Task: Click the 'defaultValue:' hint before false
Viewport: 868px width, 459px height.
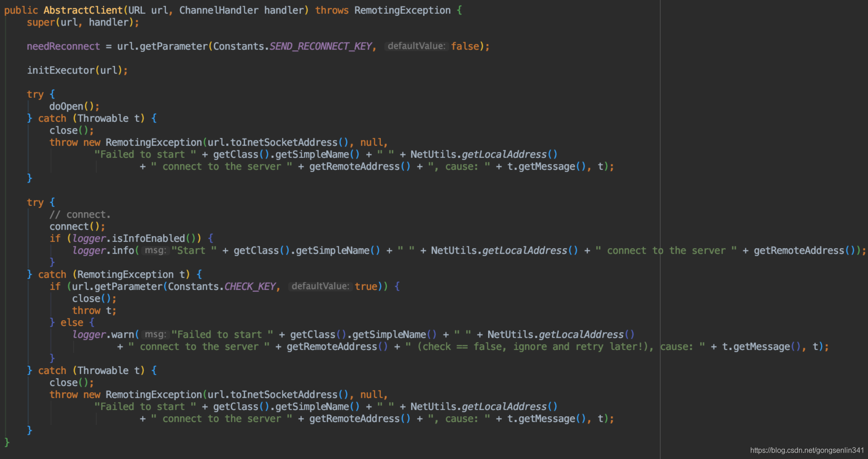Action: 416,46
